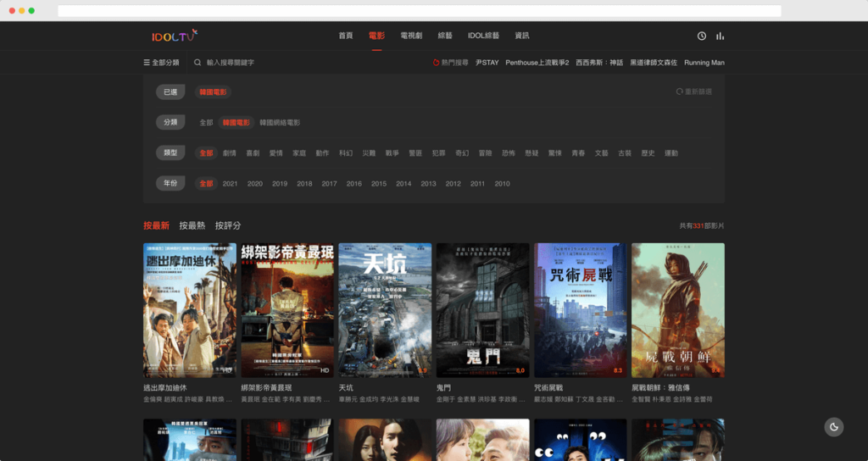Viewport: 868px width, 461px height.
Task: Click the 重新篩選 reset filter button
Action: [x=693, y=92]
